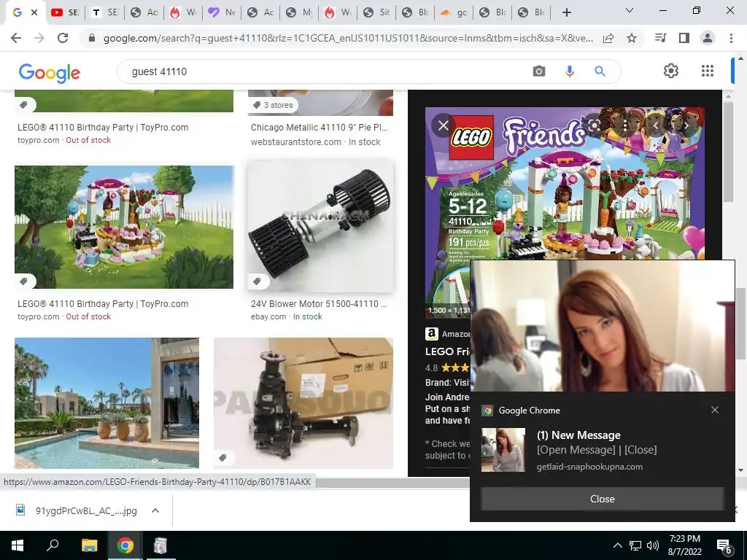
Task: Start voice search with microphone icon
Action: 569,71
